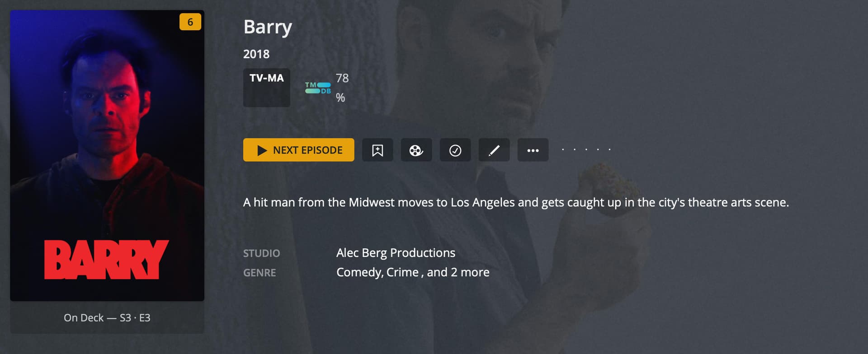Click the 78% TMDB rating score

342,88
